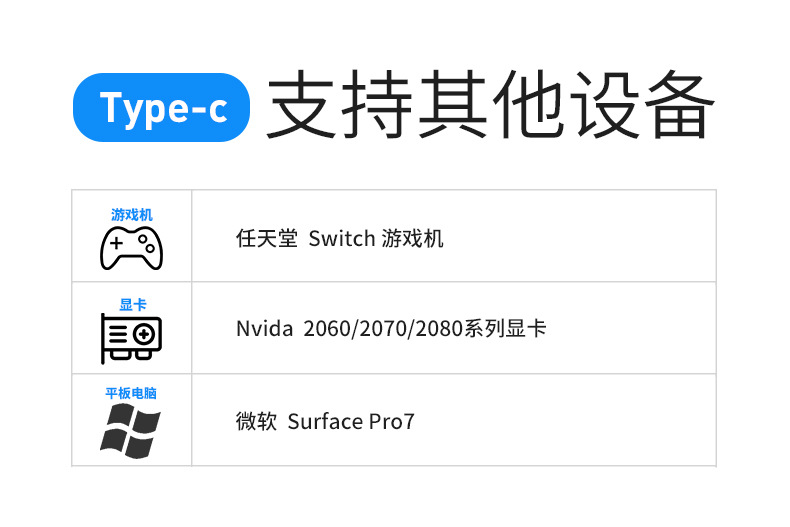Click the blue Type-c badge

click(163, 108)
